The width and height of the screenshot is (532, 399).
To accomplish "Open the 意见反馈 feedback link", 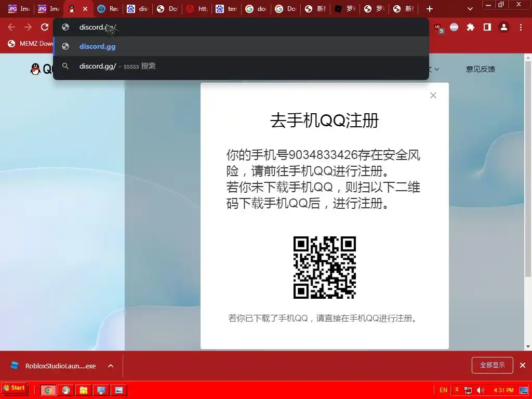I will pyautogui.click(x=480, y=69).
